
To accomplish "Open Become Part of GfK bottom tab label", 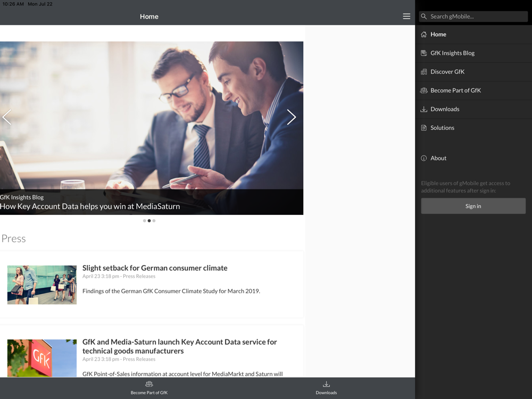I will pyautogui.click(x=149, y=393).
